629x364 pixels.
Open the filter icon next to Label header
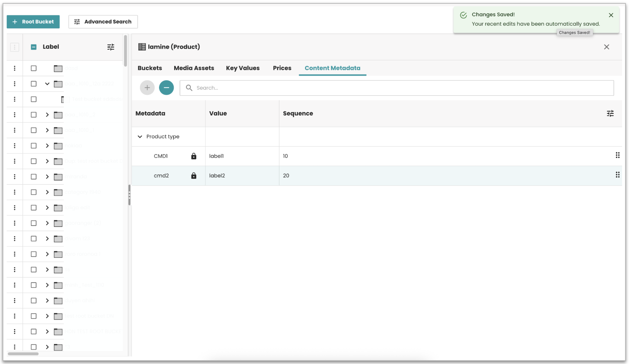coord(111,47)
